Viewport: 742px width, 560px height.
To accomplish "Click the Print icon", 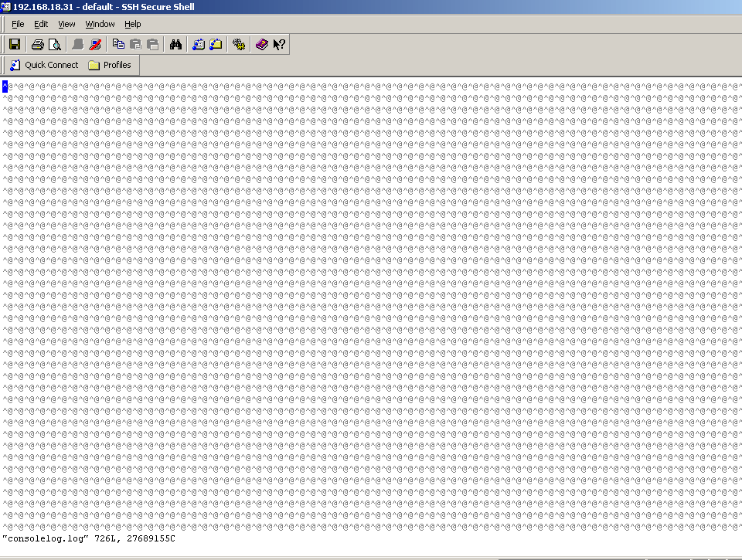I will coord(37,45).
